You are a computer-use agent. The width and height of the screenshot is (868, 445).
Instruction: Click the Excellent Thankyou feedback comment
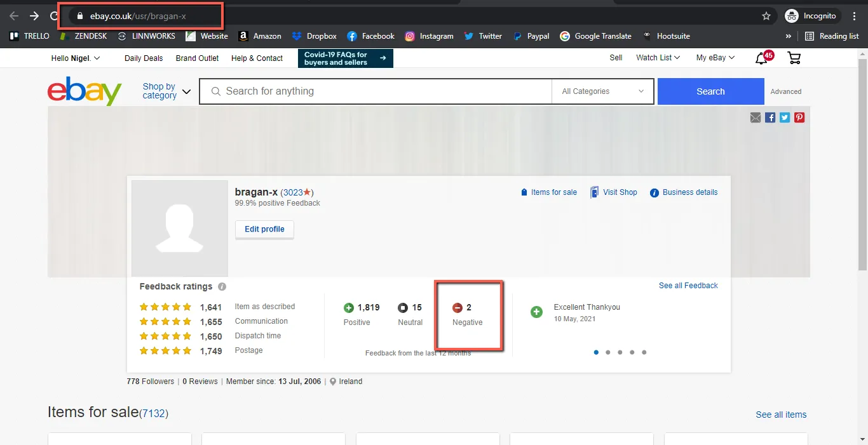[x=587, y=307]
